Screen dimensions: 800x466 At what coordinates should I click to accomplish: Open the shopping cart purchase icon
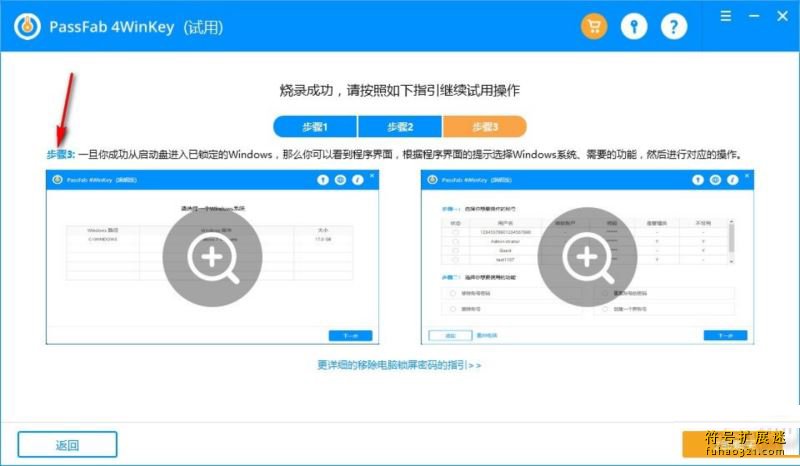[x=594, y=26]
